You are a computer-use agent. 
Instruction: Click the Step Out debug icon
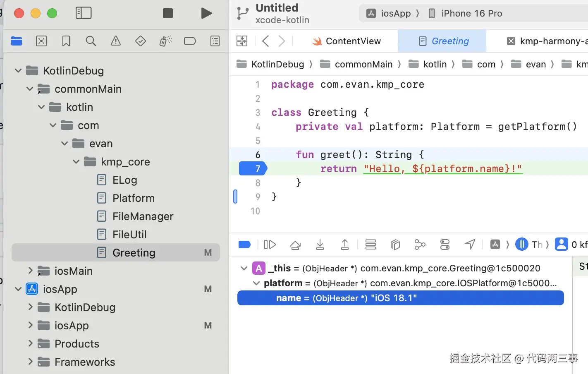(345, 245)
